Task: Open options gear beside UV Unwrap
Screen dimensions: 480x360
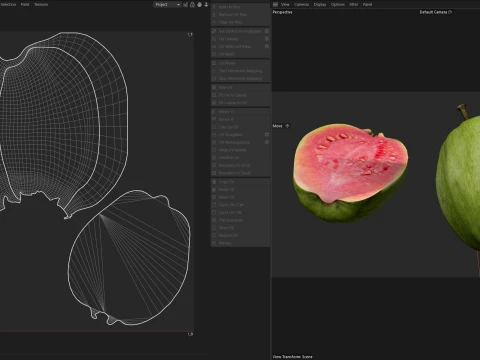Action: 267,39
